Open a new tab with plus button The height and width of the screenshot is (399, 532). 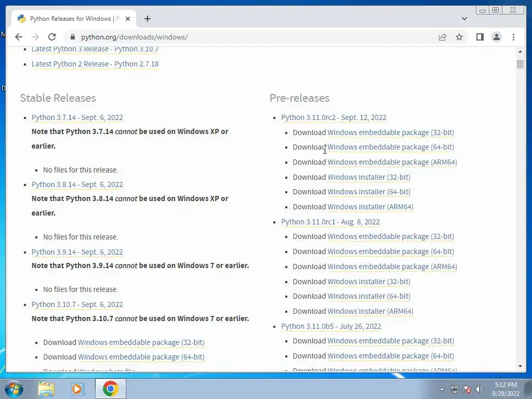click(147, 19)
